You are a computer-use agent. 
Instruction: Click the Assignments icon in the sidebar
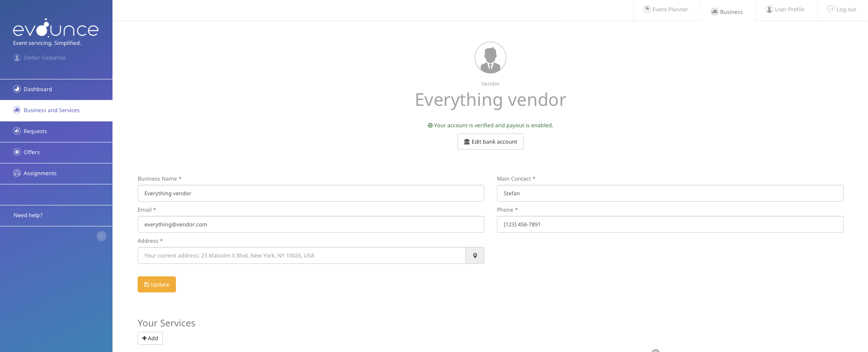point(17,173)
